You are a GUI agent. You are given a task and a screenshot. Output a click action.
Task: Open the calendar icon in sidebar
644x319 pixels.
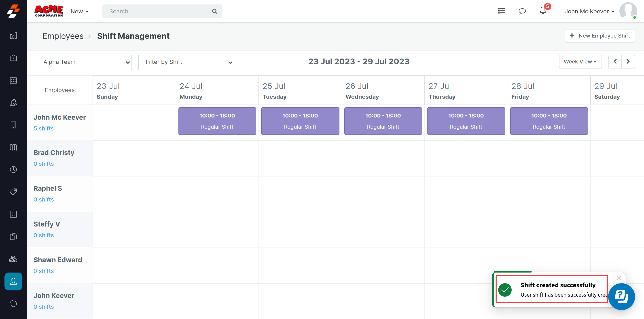coord(13,80)
